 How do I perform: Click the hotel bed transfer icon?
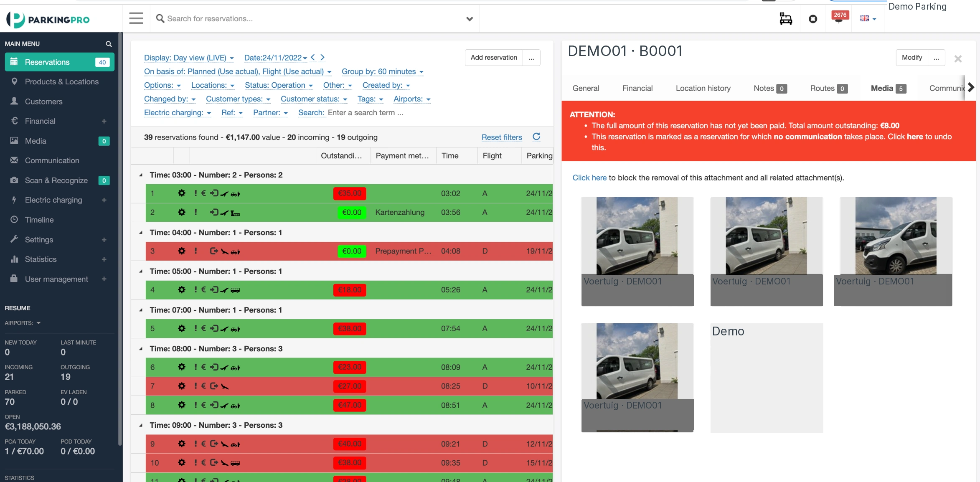click(x=785, y=19)
